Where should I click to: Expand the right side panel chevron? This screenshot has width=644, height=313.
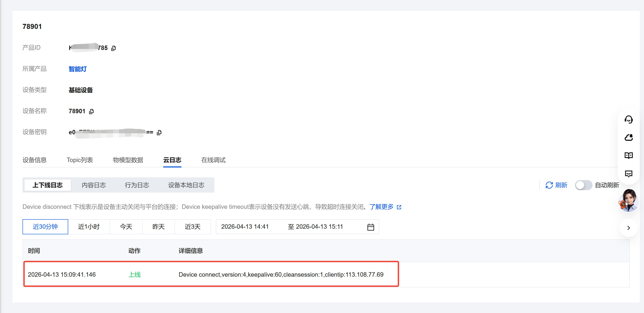628,228
